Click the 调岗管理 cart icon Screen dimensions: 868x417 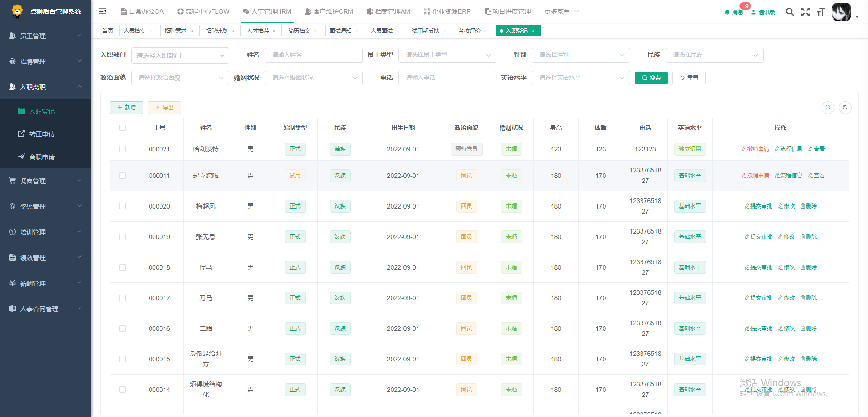tap(12, 181)
